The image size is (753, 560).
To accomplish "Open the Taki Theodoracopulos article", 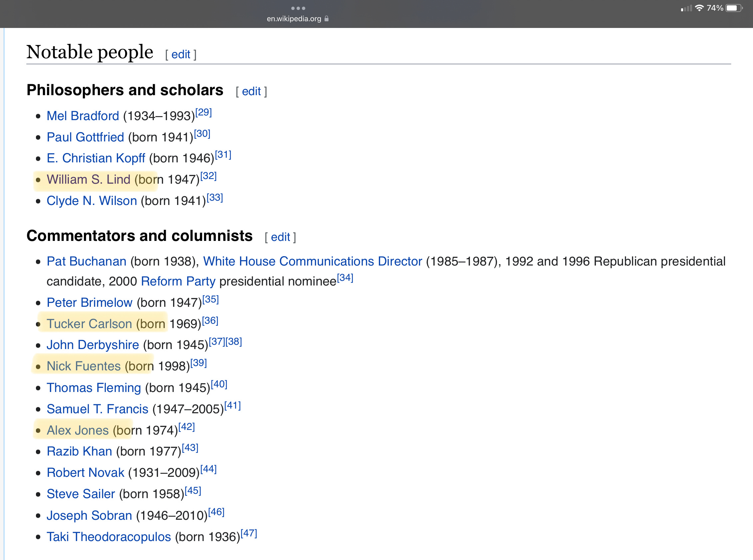I will coord(109,537).
